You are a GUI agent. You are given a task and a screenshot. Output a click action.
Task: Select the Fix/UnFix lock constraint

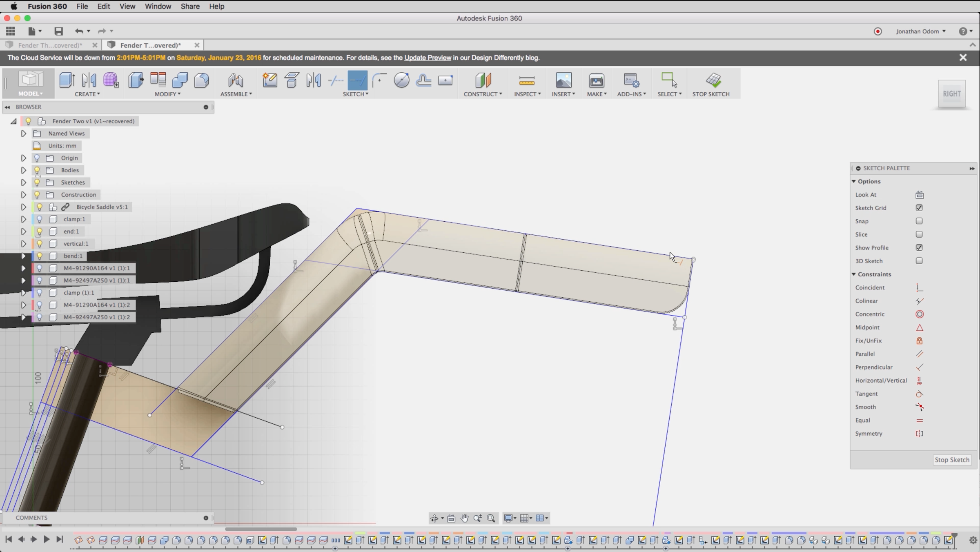point(919,341)
